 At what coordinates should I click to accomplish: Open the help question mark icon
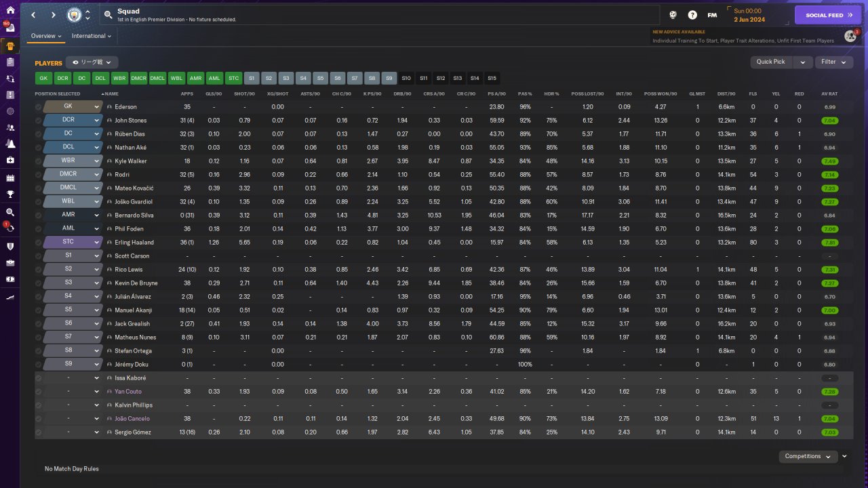click(x=692, y=15)
